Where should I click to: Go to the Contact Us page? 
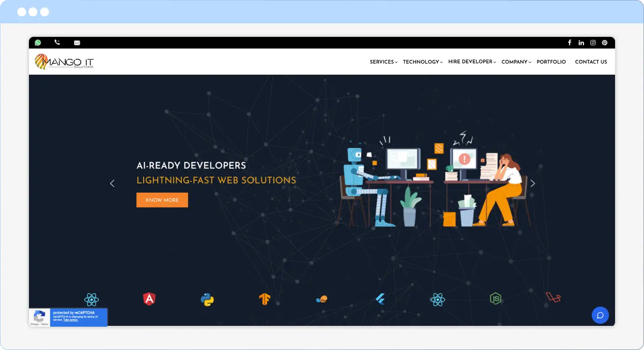coord(591,62)
